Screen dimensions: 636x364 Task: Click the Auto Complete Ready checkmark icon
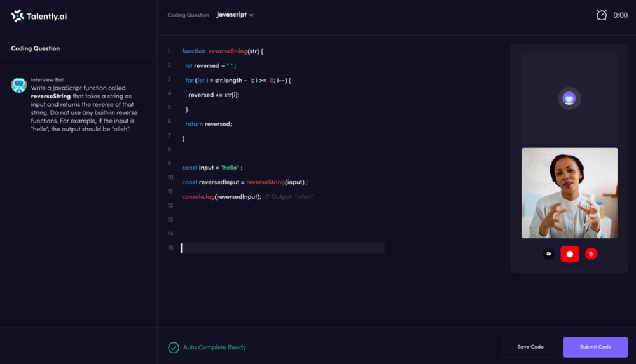coord(174,347)
